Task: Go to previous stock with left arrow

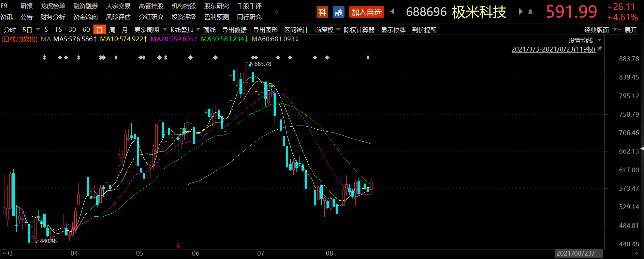Action: (393, 12)
